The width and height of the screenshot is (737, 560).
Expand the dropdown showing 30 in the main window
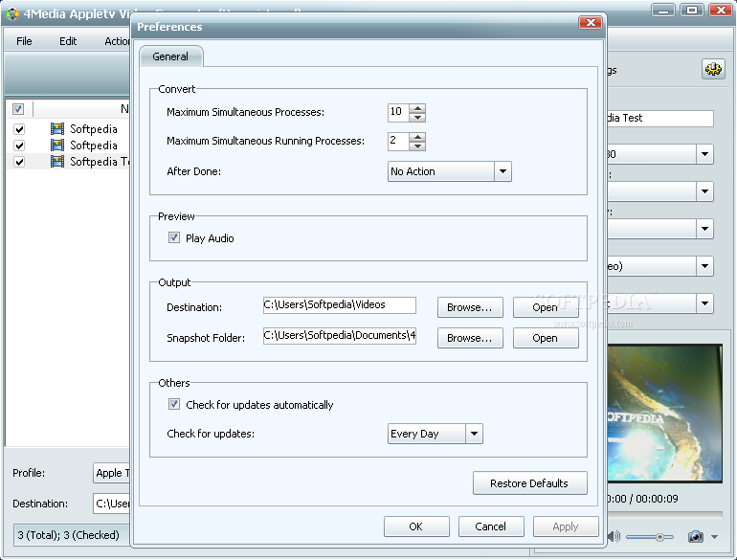pyautogui.click(x=704, y=154)
